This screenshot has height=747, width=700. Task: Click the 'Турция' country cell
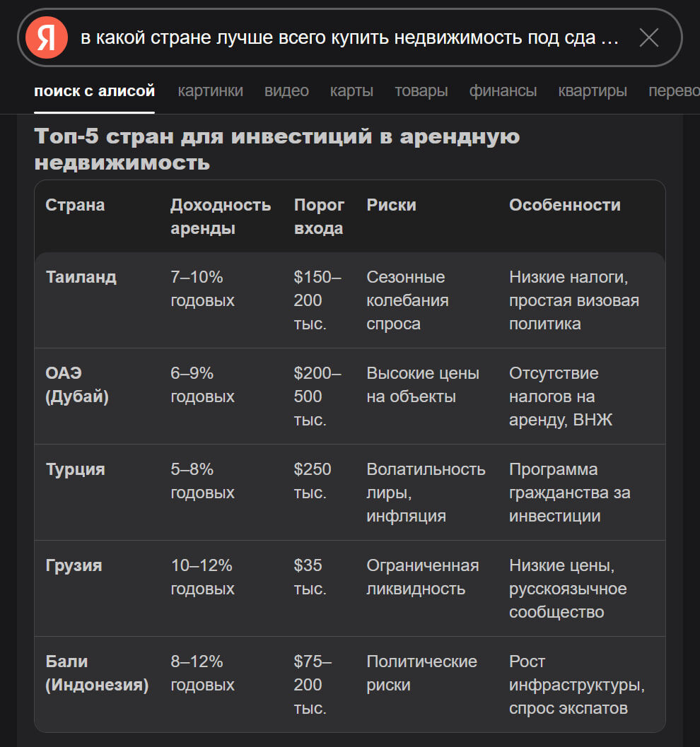(x=75, y=469)
